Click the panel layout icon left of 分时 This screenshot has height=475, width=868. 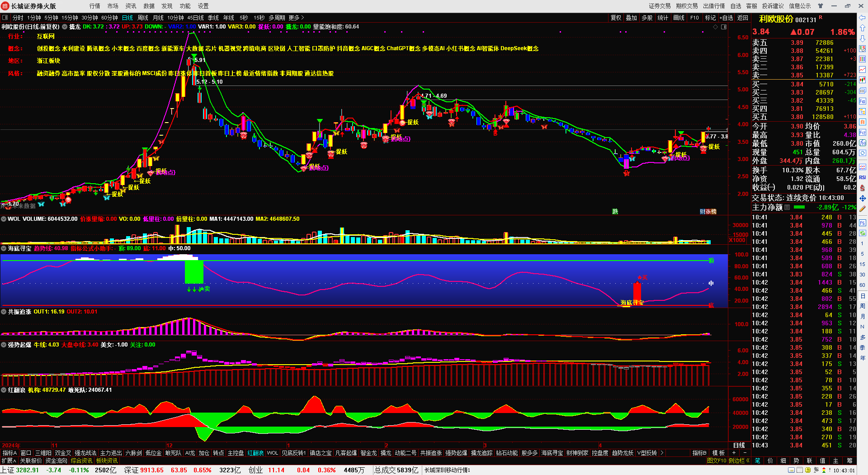pyautogui.click(x=5, y=18)
